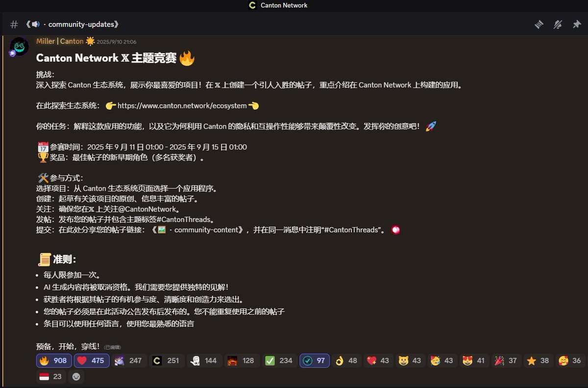Open Miller's profile avatar
588x388 pixels.
coord(19,47)
